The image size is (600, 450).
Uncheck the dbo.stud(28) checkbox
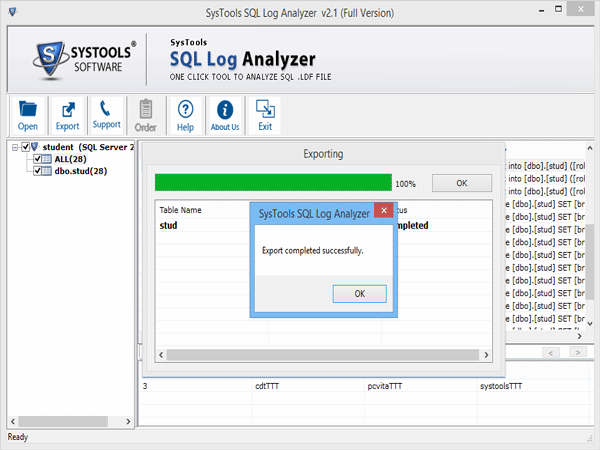click(x=38, y=171)
